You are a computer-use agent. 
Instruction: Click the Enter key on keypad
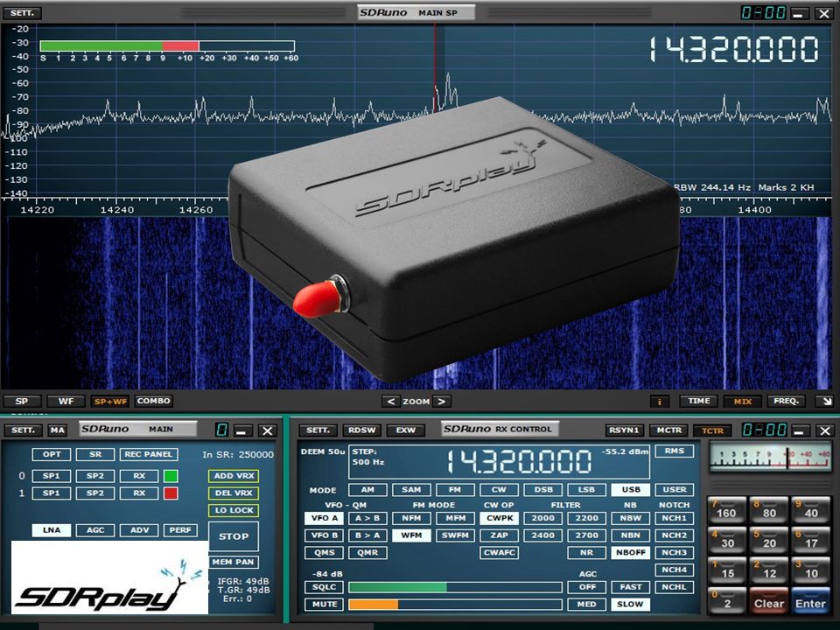coord(810,602)
